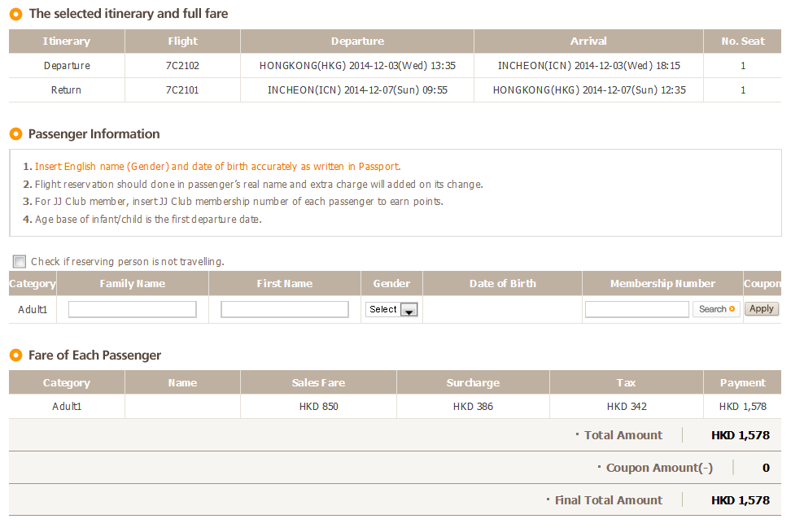Click the Sales Fare column header
The height and width of the screenshot is (532, 791).
tap(318, 383)
